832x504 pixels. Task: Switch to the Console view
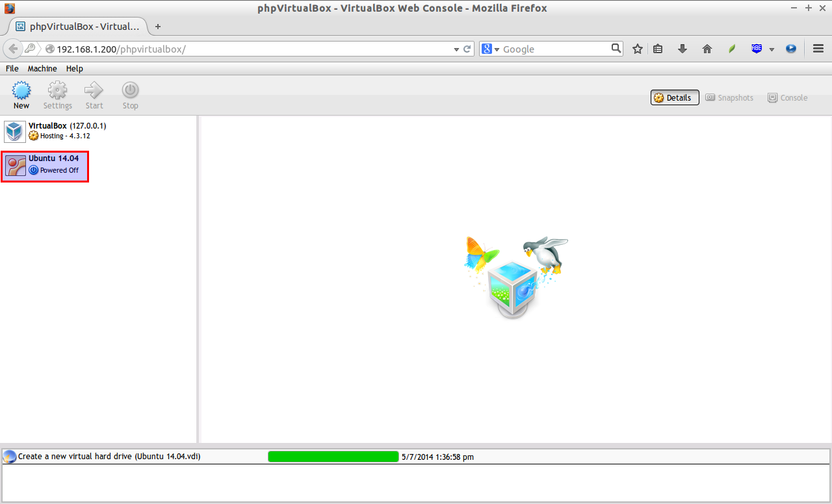point(787,97)
